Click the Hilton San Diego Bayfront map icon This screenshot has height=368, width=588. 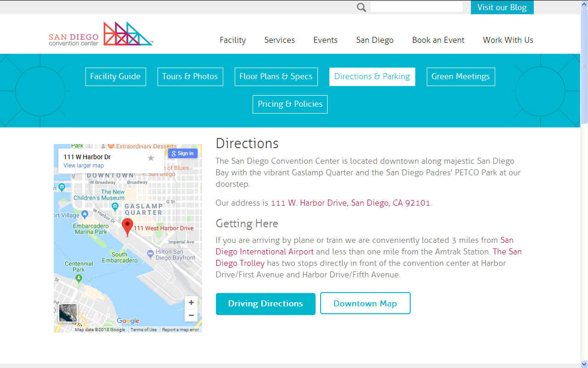tap(150, 253)
